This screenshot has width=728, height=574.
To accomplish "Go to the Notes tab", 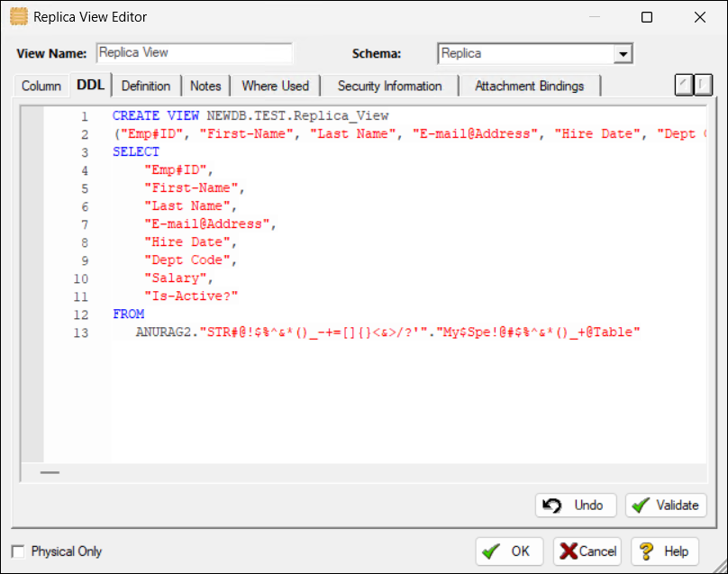I will (205, 86).
